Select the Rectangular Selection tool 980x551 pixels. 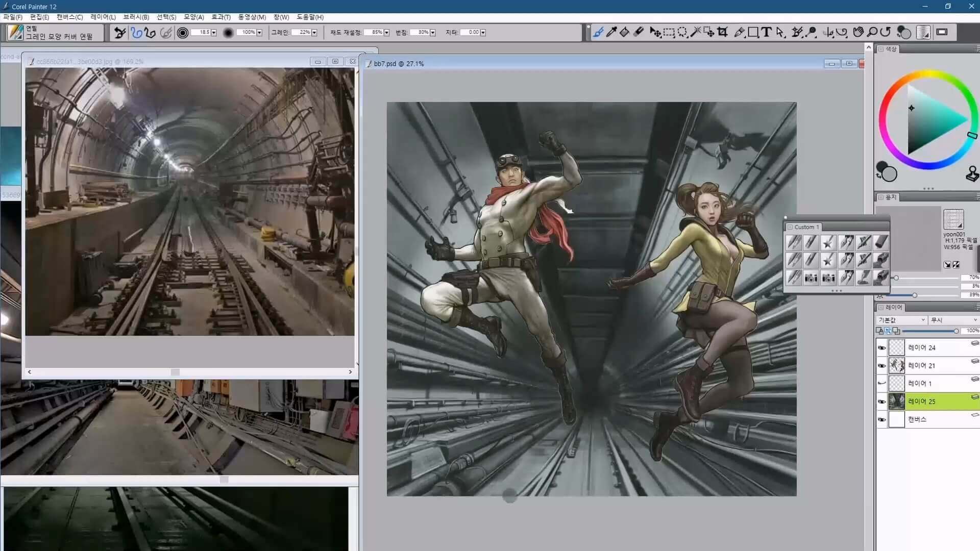point(669,32)
